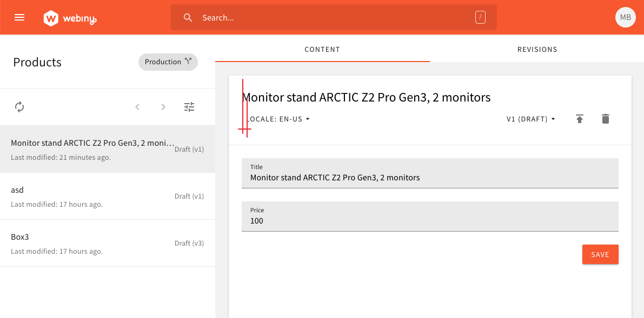Image resolution: width=644 pixels, height=318 pixels.
Task: Click the delete trash icon
Action: 606,119
